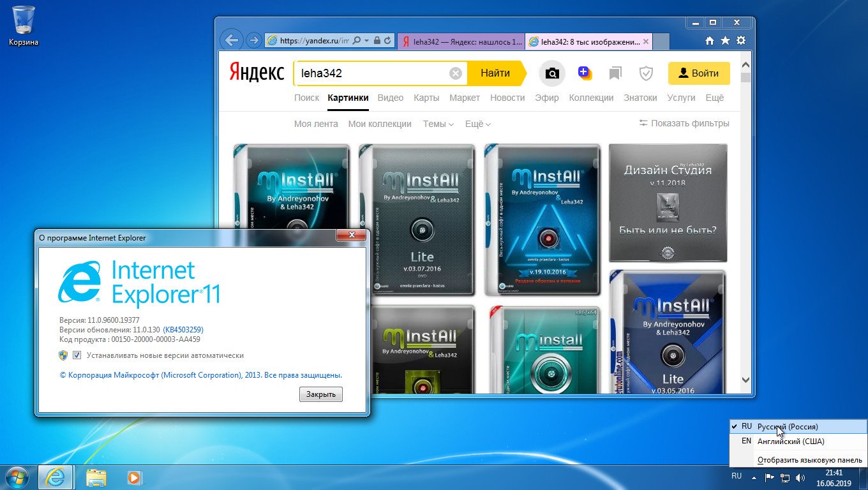Click the shield protection icon on Yandex

pyautogui.click(x=647, y=73)
